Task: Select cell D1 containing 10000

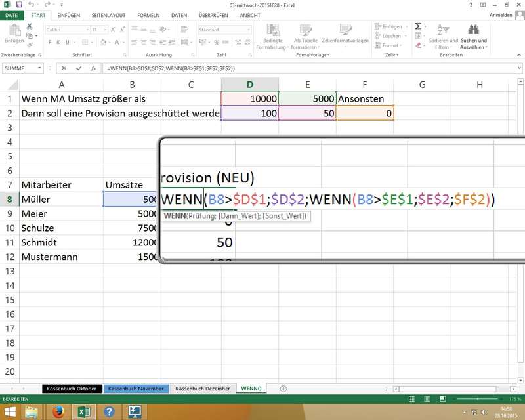Action: pos(250,98)
